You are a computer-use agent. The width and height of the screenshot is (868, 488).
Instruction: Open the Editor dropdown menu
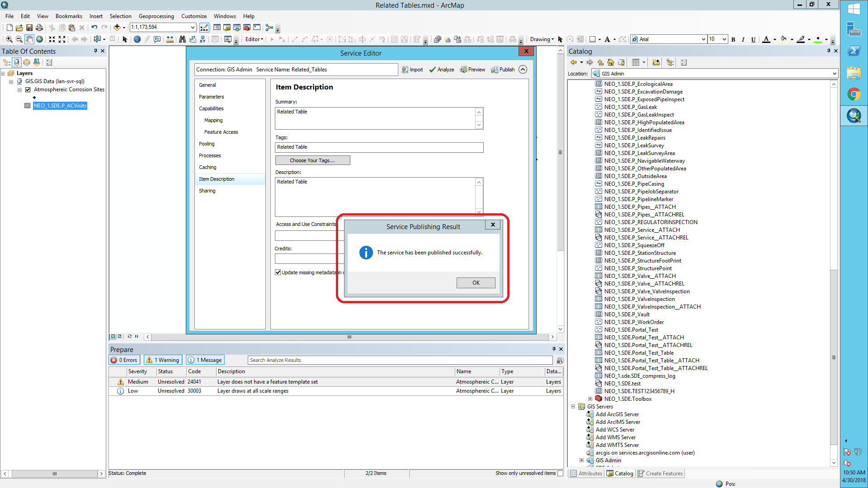[x=254, y=39]
